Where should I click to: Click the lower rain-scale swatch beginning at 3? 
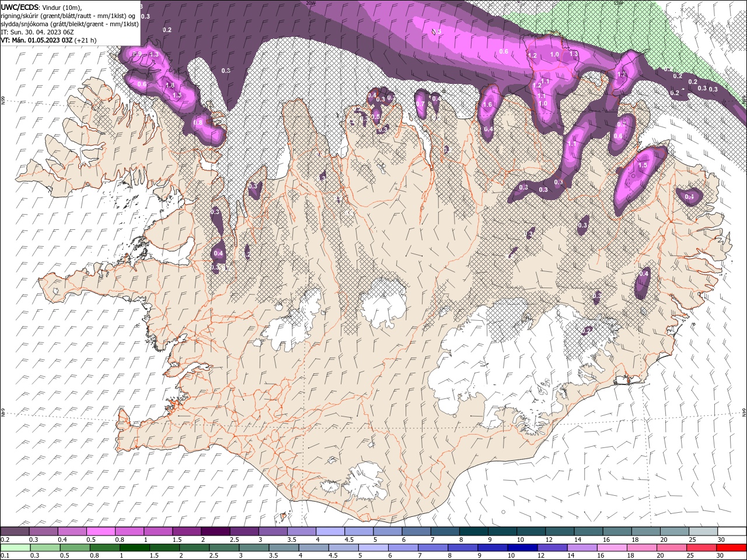point(254,548)
